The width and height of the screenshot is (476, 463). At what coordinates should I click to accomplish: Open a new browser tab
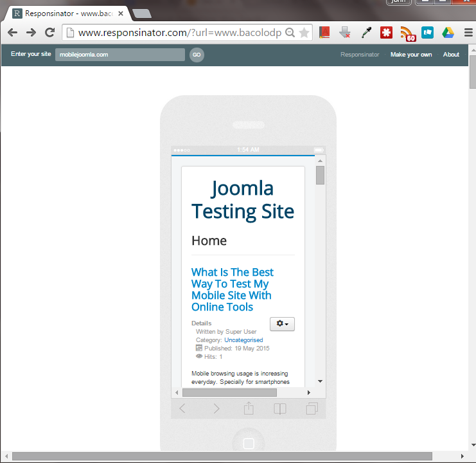tap(142, 14)
